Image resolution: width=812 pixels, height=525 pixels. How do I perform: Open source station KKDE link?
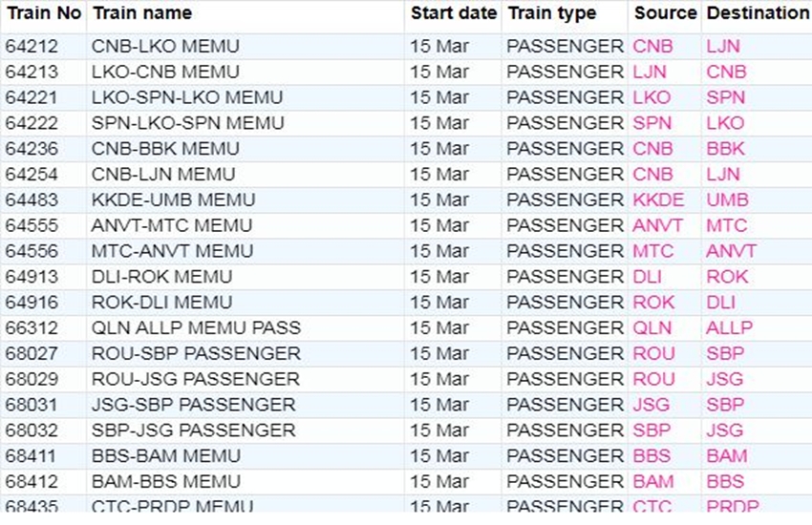pos(658,200)
